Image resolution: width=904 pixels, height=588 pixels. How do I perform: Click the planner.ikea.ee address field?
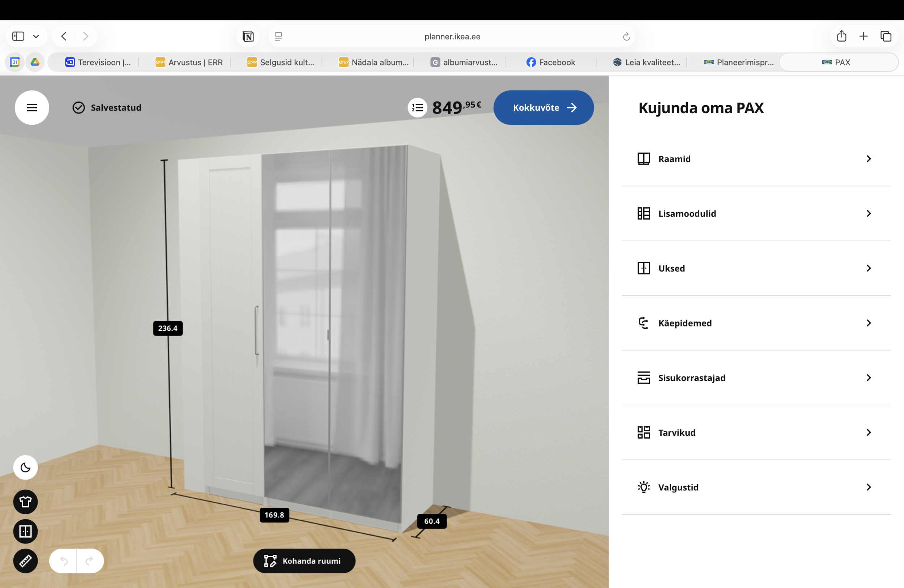[452, 37]
